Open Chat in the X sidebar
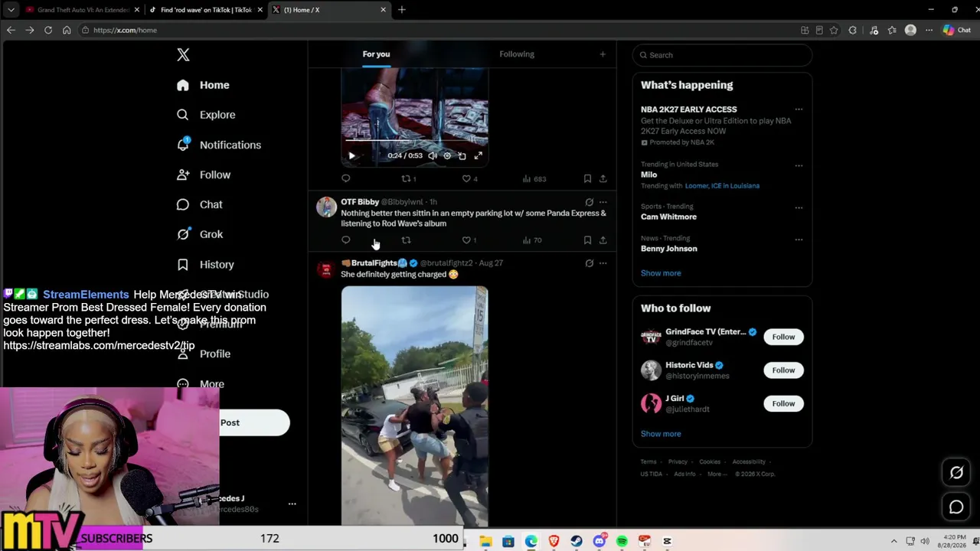Screen dimensions: 980x551 point(200,204)
